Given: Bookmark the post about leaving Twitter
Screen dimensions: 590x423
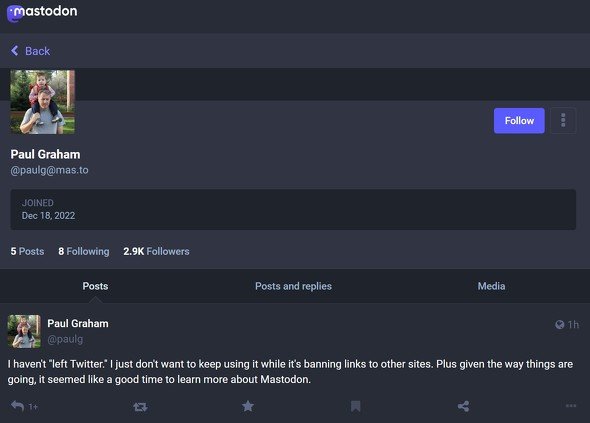Looking at the screenshot, I should 356,406.
